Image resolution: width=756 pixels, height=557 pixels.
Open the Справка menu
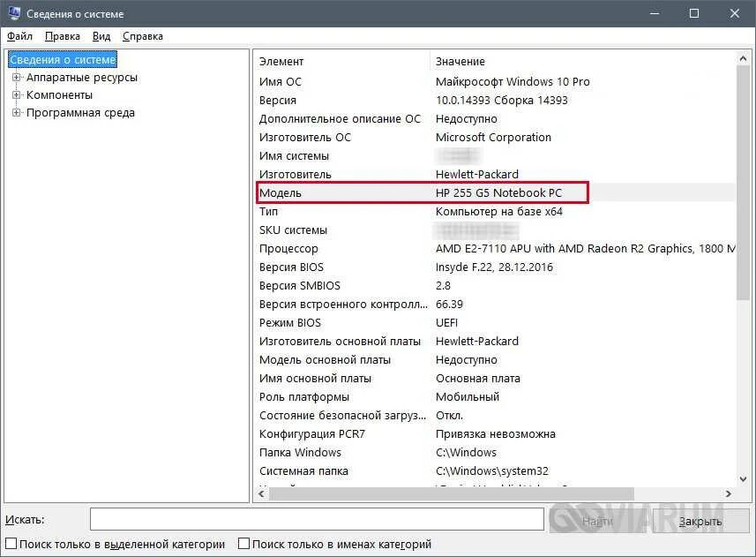[x=143, y=36]
